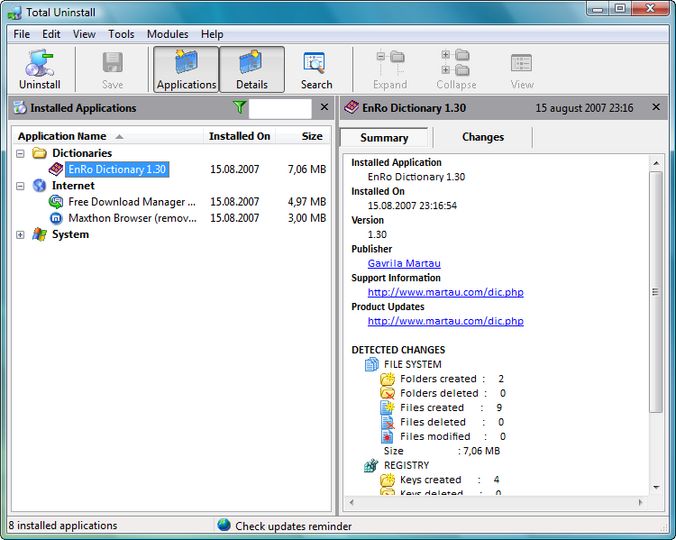Open the Help menu
The height and width of the screenshot is (540, 676).
tap(212, 34)
